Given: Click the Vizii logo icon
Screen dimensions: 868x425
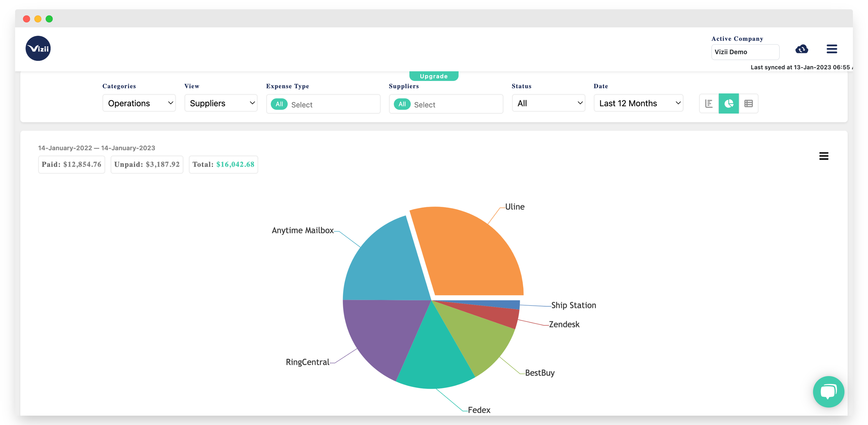Looking at the screenshot, I should pyautogui.click(x=38, y=49).
